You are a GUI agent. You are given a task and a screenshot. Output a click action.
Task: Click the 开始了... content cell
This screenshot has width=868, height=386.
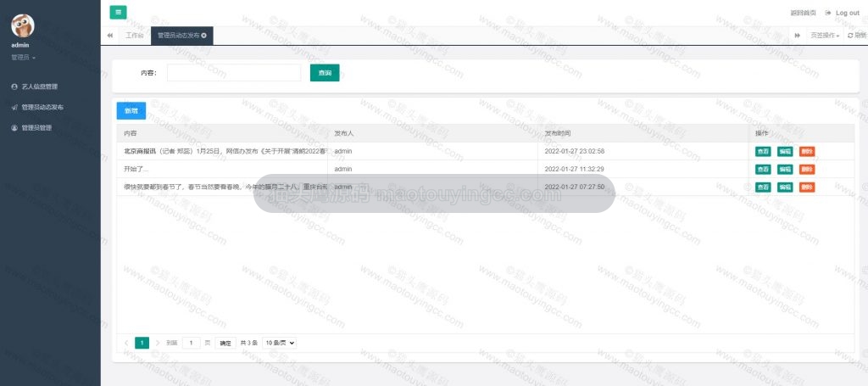coord(222,169)
